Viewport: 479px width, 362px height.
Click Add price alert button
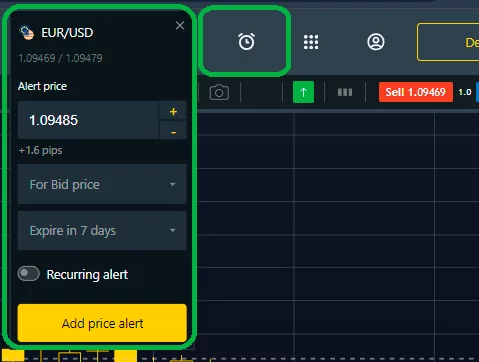(x=102, y=323)
